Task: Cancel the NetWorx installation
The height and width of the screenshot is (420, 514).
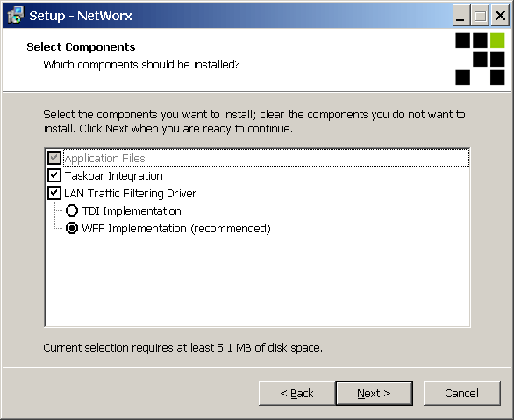Action: 462,393
